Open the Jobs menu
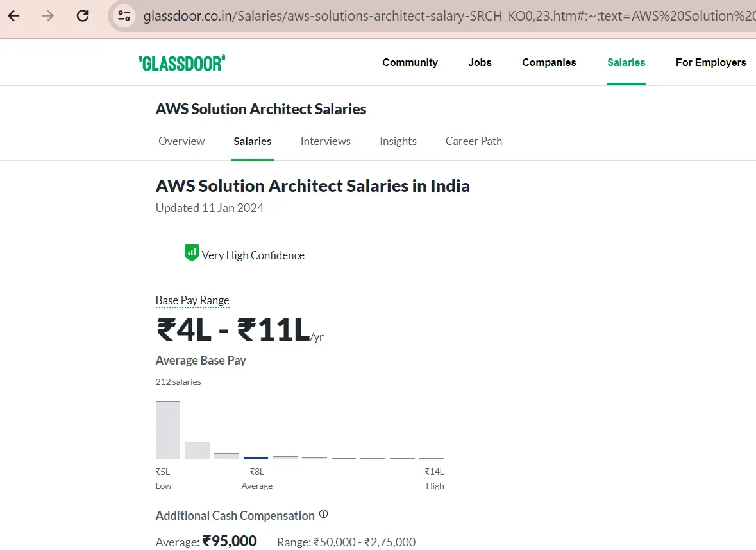This screenshot has height=550, width=756. point(480,63)
